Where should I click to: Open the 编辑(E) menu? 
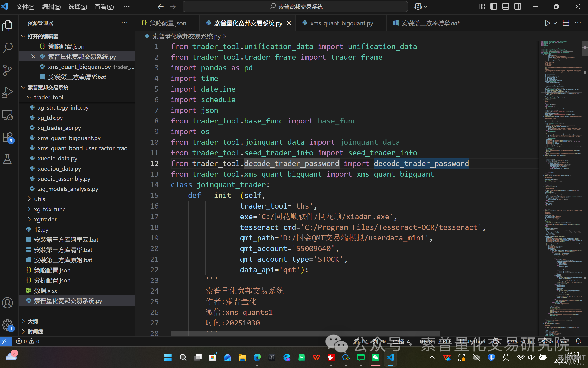(x=51, y=7)
